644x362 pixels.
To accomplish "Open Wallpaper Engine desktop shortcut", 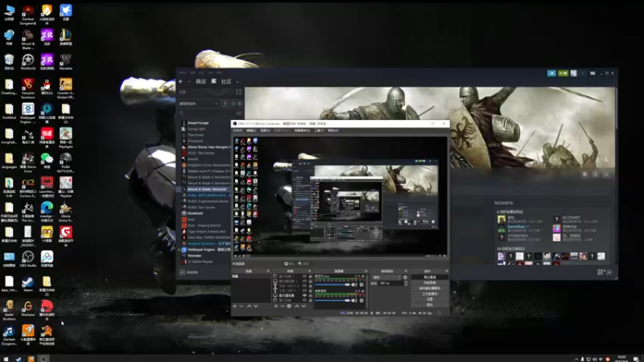I will pos(28,113).
